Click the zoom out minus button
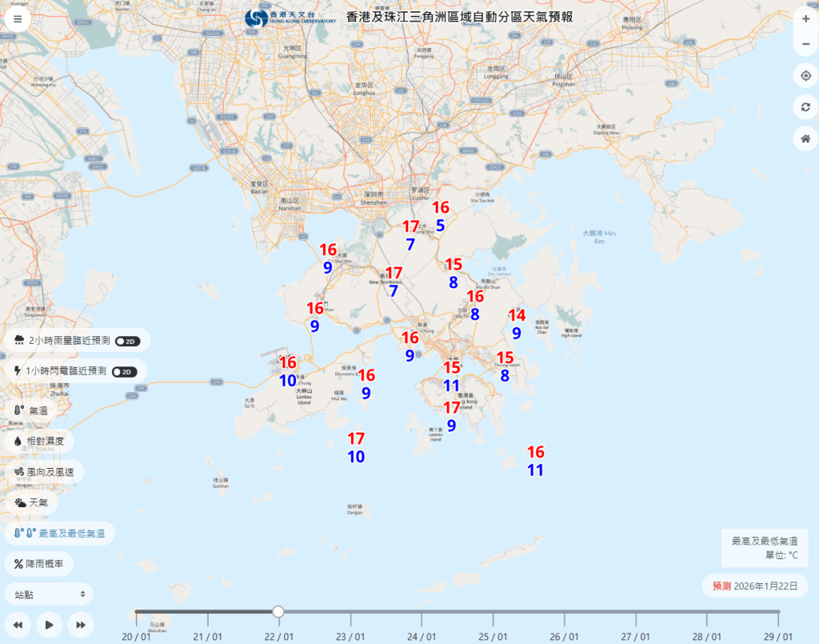819x644 pixels. coord(805,43)
